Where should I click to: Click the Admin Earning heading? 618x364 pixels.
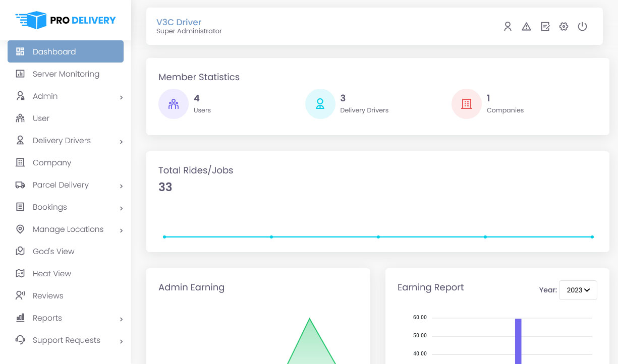191,287
